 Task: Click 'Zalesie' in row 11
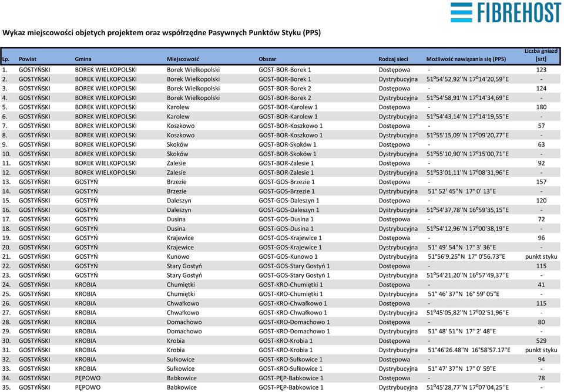(x=176, y=163)
